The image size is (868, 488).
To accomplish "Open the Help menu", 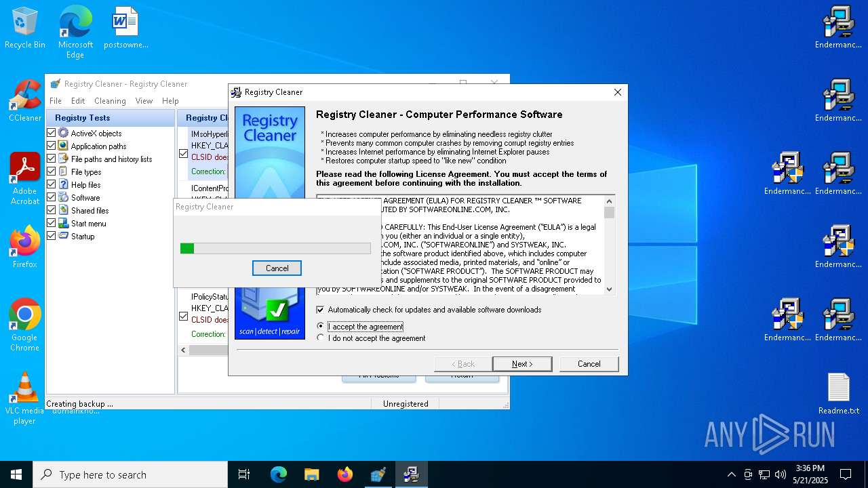I will tap(170, 101).
